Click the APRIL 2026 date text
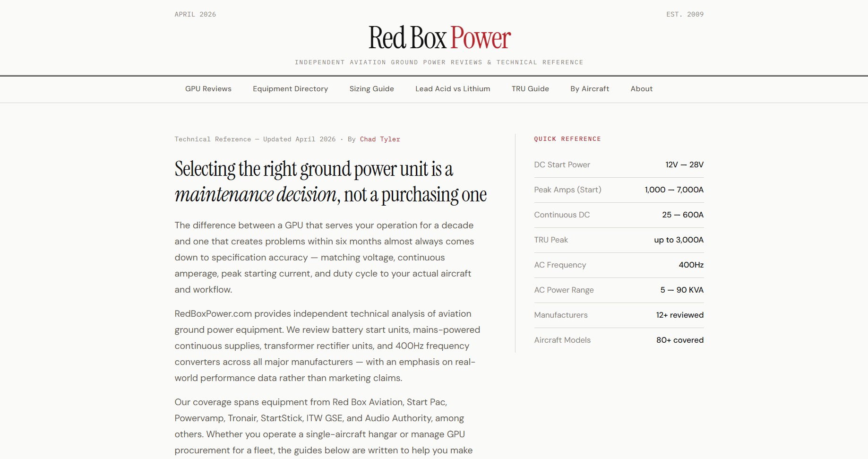The width and height of the screenshot is (868, 459). coord(195,14)
